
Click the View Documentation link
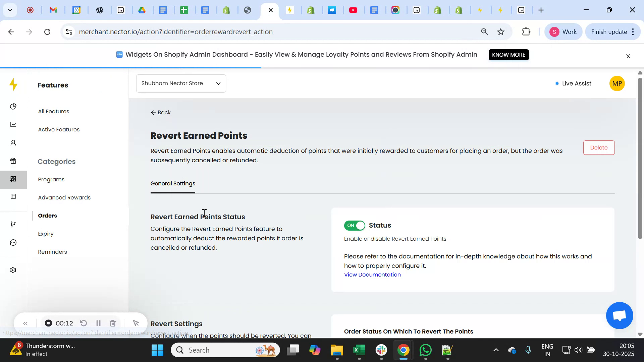tap(372, 274)
